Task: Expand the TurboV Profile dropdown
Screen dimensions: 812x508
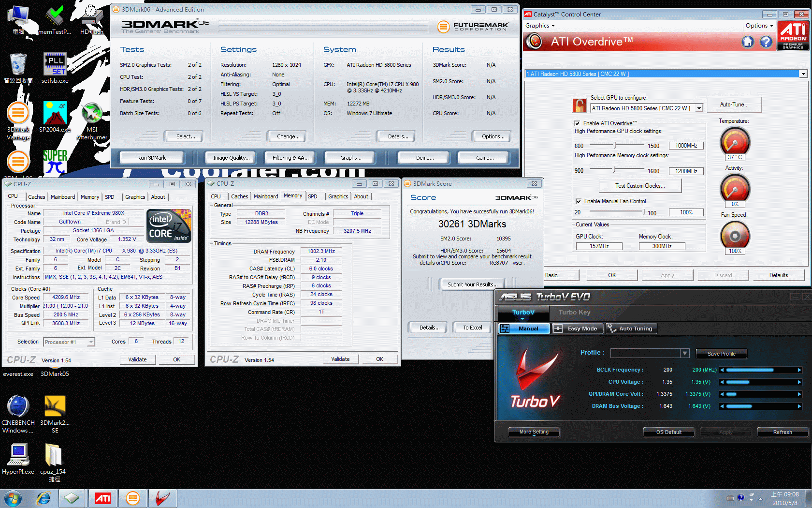Action: tap(685, 353)
